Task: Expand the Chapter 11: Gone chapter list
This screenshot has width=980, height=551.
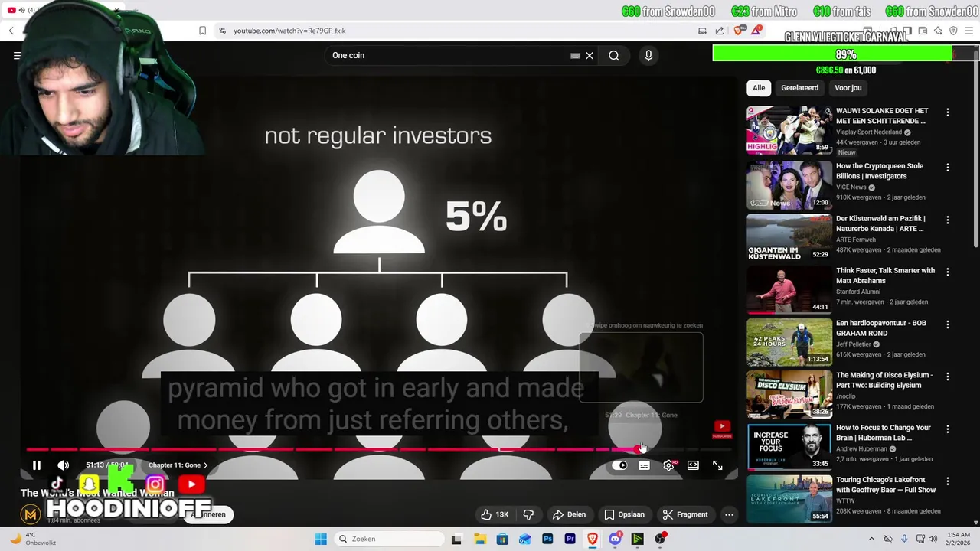Action: 178,465
